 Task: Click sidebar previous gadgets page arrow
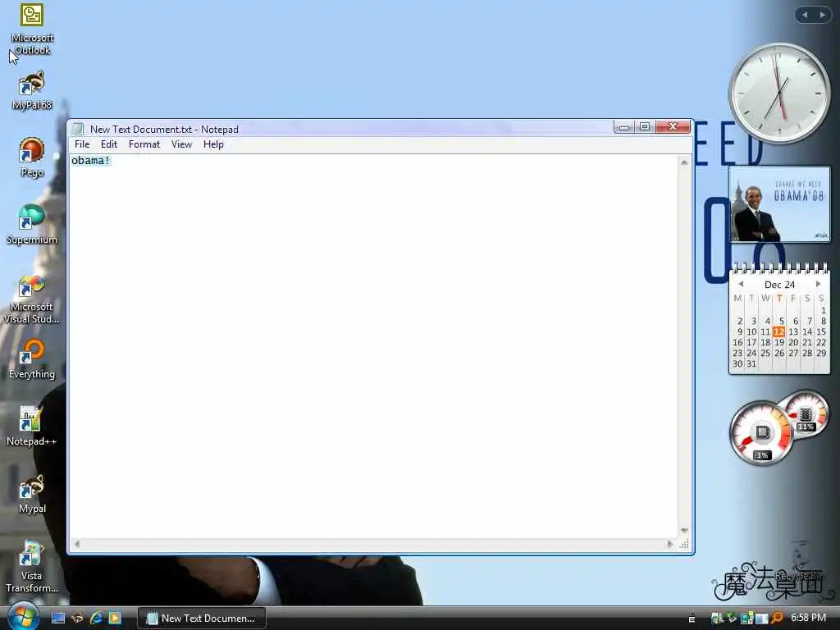pyautogui.click(x=804, y=15)
